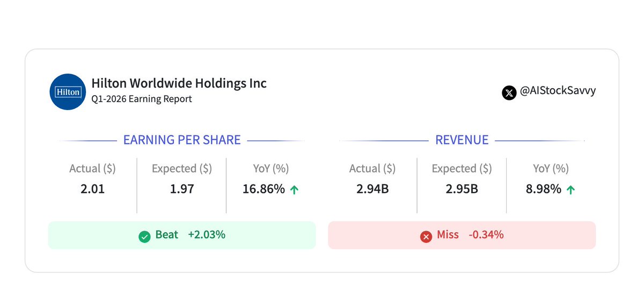Click the EARNING PER SHARE heading
Screen dimensions: 644x296
pyautogui.click(x=182, y=140)
